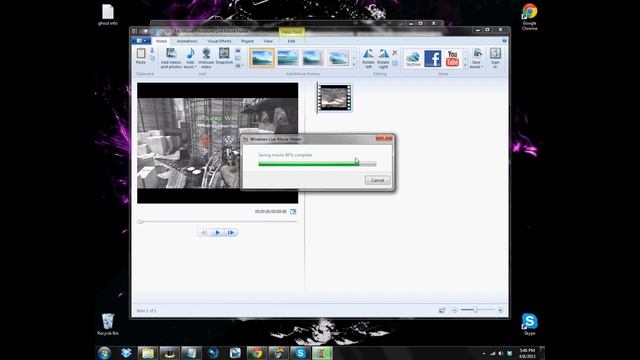Screen dimensions: 640x360
Task: Click the Previous frame button
Action: pyautogui.click(x=204, y=232)
